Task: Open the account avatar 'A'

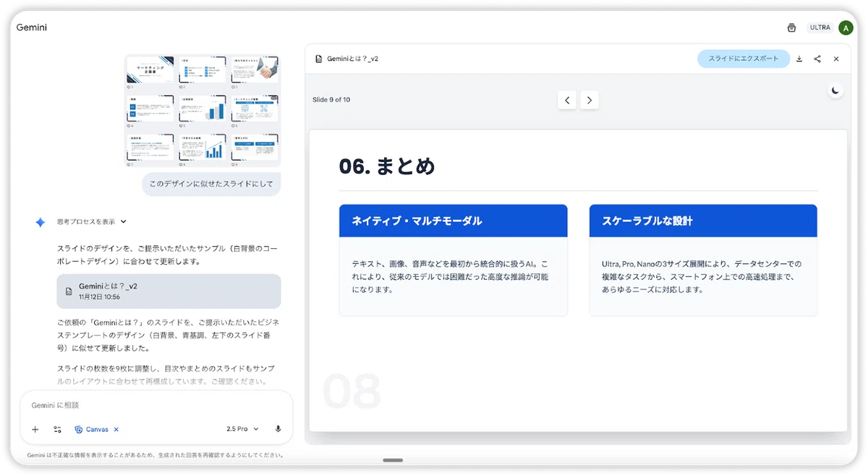Action: 846,27
